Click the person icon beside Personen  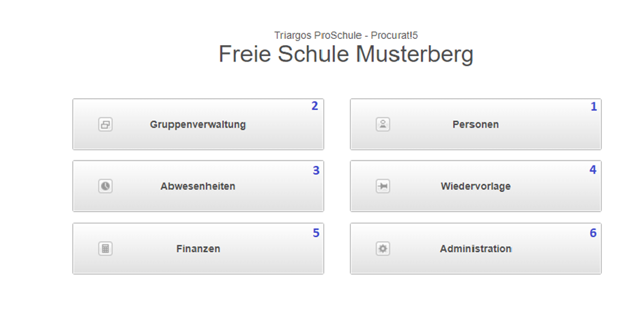click(x=383, y=124)
